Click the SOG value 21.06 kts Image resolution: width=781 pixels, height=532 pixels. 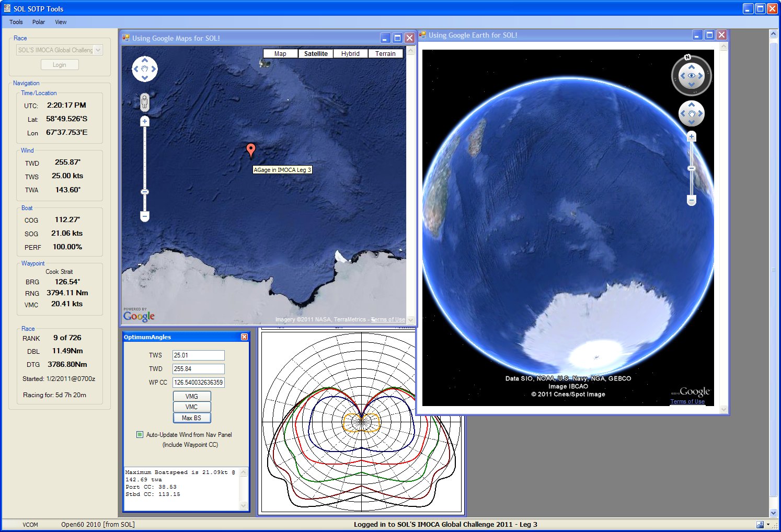pyautogui.click(x=67, y=234)
